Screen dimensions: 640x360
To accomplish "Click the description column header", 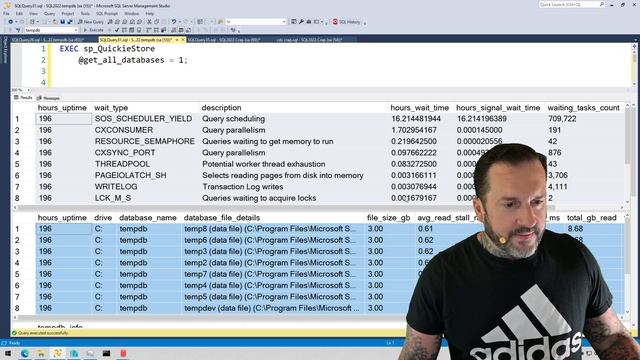I will [221, 108].
